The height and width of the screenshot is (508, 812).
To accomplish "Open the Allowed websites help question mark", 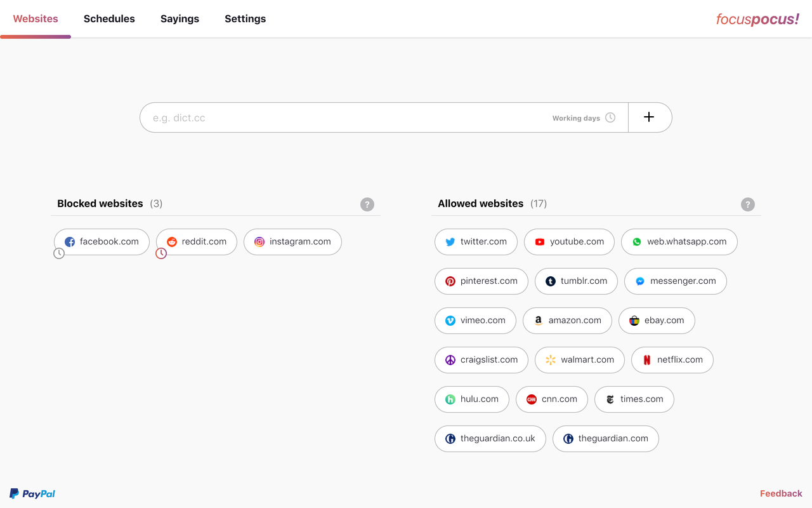I will tap(748, 204).
